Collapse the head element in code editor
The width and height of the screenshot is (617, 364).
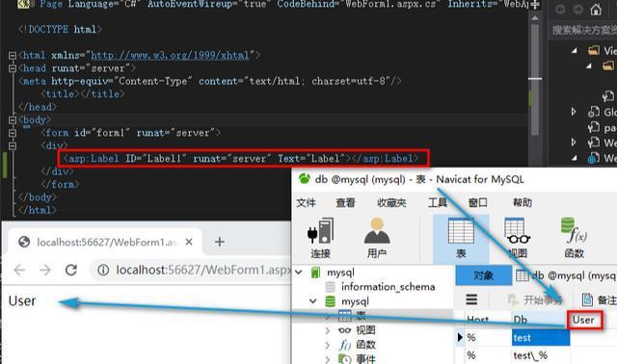tap(13, 68)
